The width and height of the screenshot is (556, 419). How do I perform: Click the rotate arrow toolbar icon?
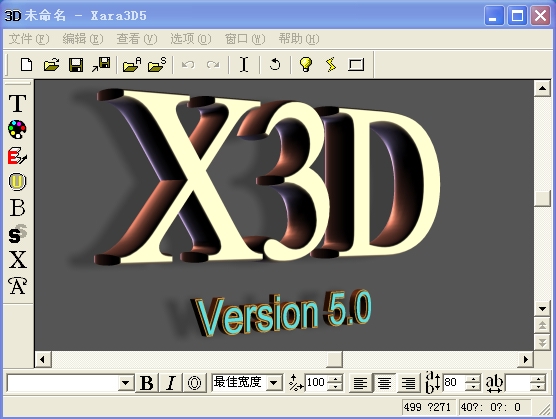coord(275,65)
